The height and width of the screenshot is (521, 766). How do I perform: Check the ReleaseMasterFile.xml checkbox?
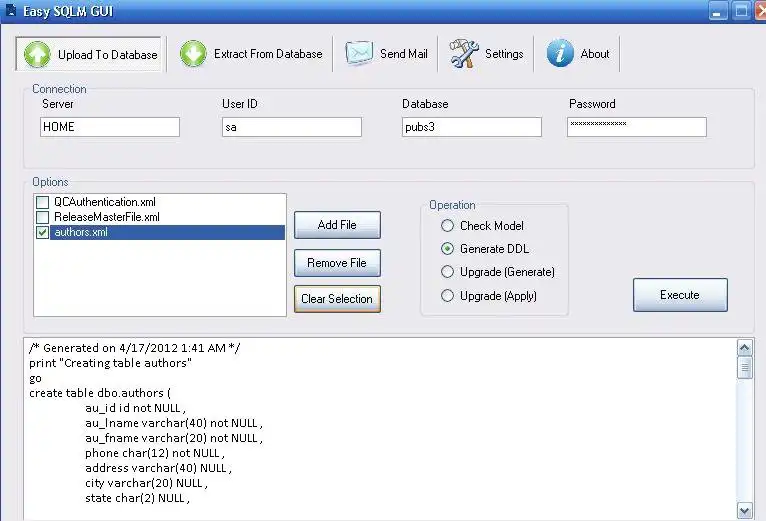point(43,217)
